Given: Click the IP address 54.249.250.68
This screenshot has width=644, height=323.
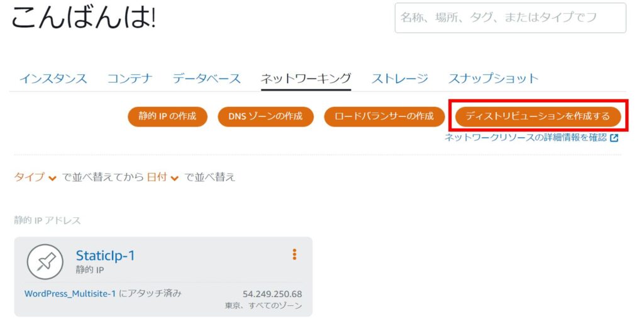Looking at the screenshot, I should (x=272, y=294).
